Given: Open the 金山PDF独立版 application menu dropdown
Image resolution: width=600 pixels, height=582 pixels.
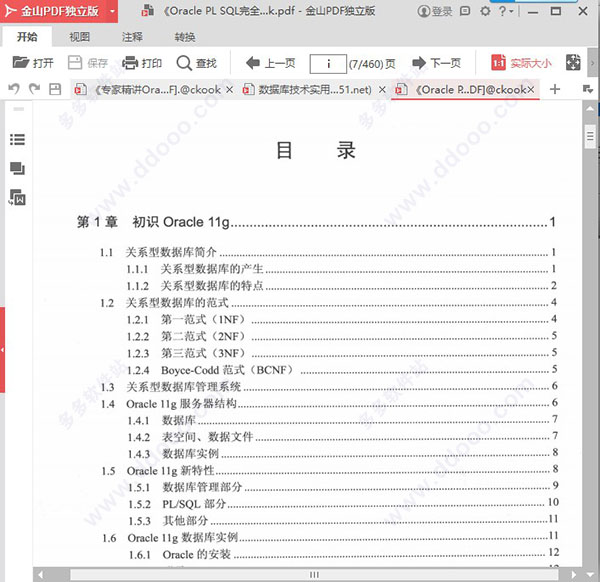Looking at the screenshot, I should tap(112, 11).
